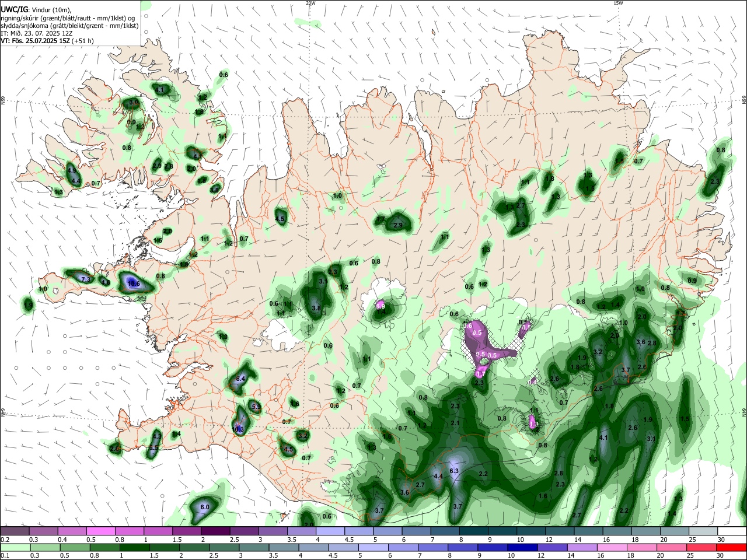
Task: Click the 5.9 precipitation value label
Action: (256, 406)
